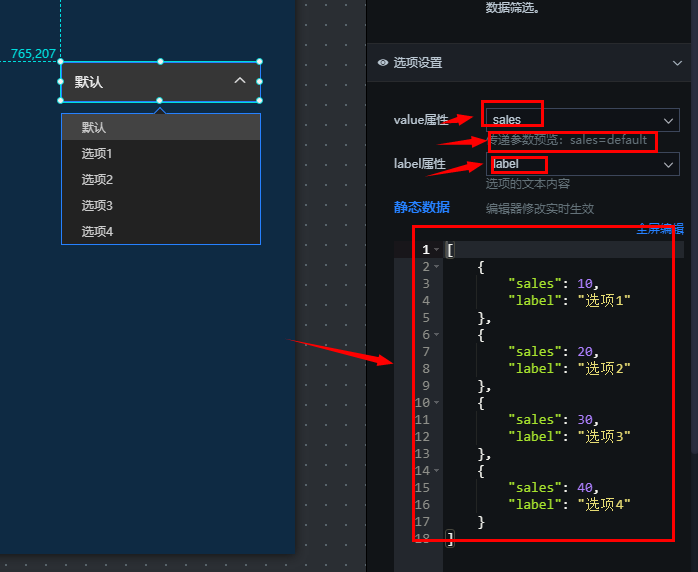Fold code block at line 2 arrow
This screenshot has width=698, height=572.
tap(436, 267)
